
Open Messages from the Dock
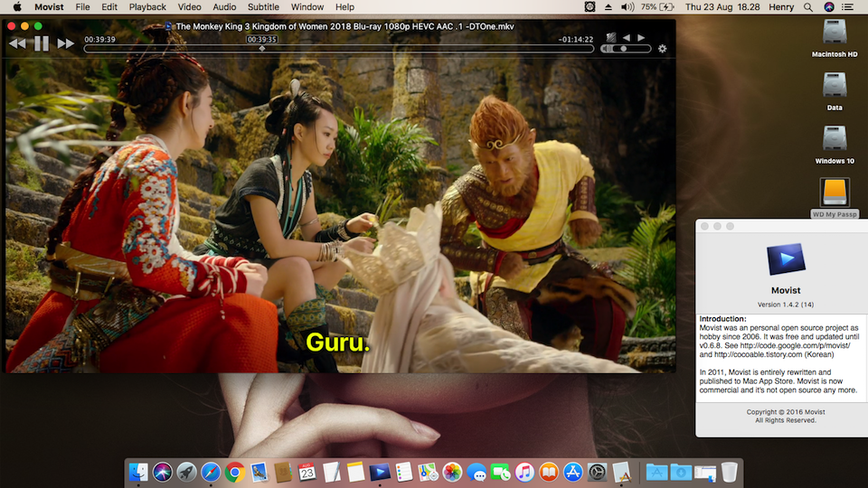click(x=476, y=472)
